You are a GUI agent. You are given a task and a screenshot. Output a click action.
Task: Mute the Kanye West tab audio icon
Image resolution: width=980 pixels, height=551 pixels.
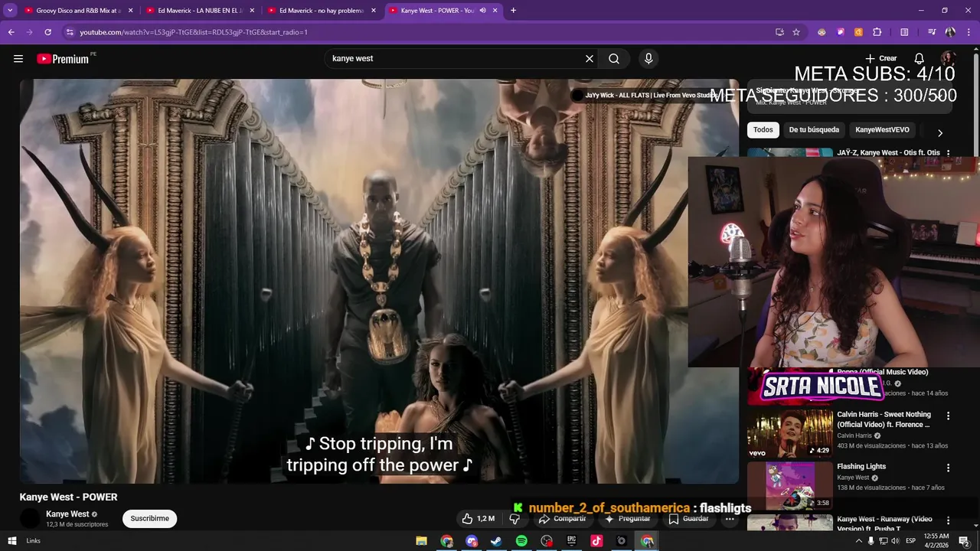pyautogui.click(x=482, y=11)
